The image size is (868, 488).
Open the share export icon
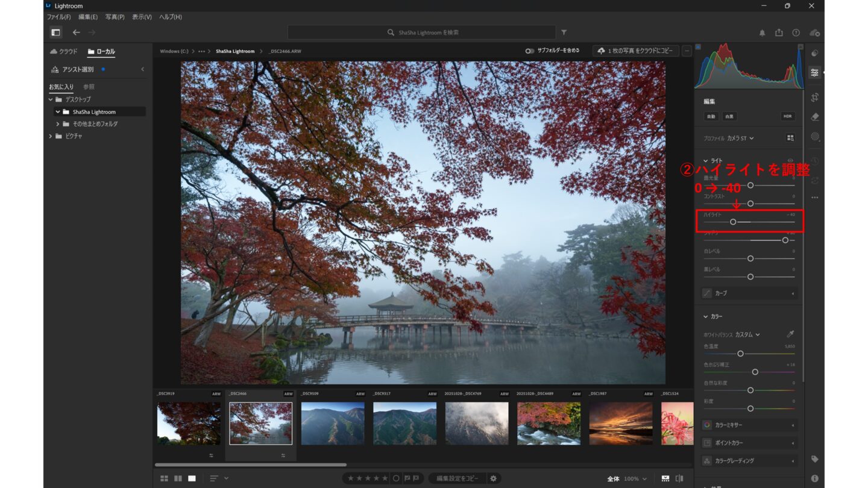click(x=779, y=33)
